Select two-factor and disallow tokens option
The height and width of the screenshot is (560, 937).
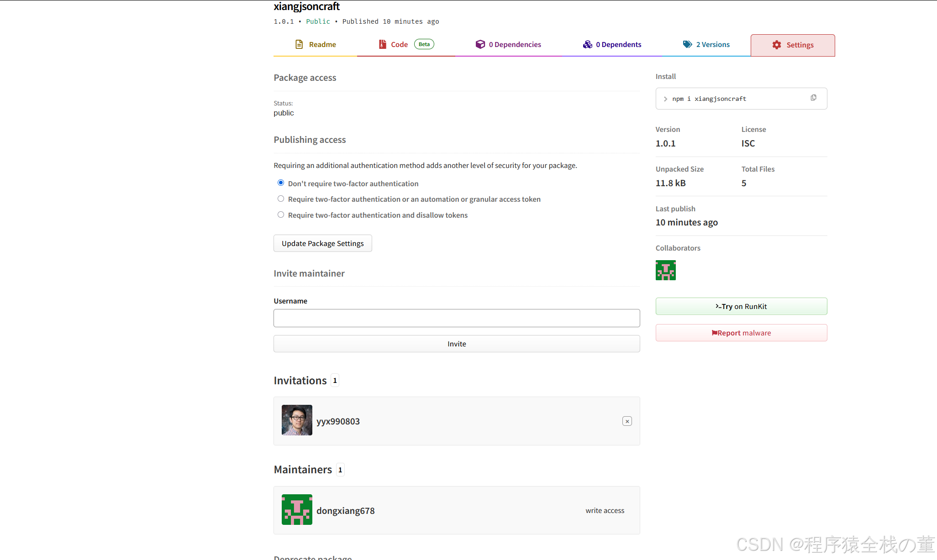click(x=281, y=215)
